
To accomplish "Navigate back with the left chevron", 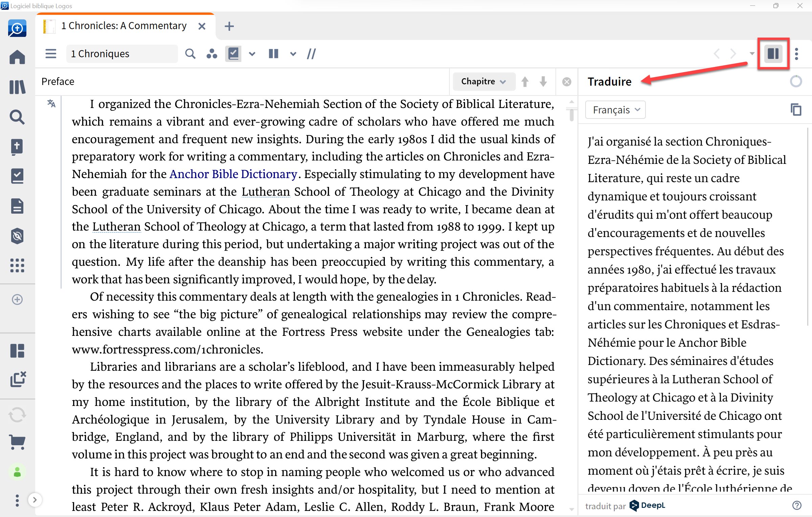I will tap(717, 53).
